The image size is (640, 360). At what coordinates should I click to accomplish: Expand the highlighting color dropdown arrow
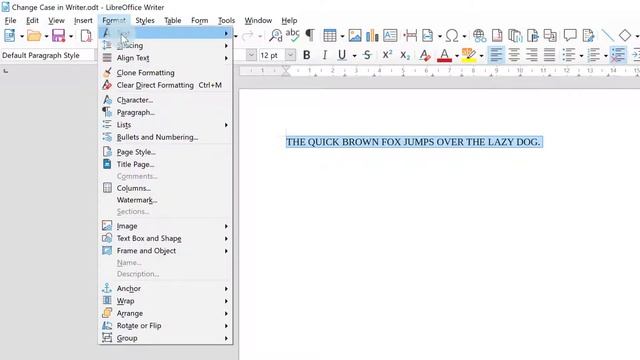click(482, 56)
